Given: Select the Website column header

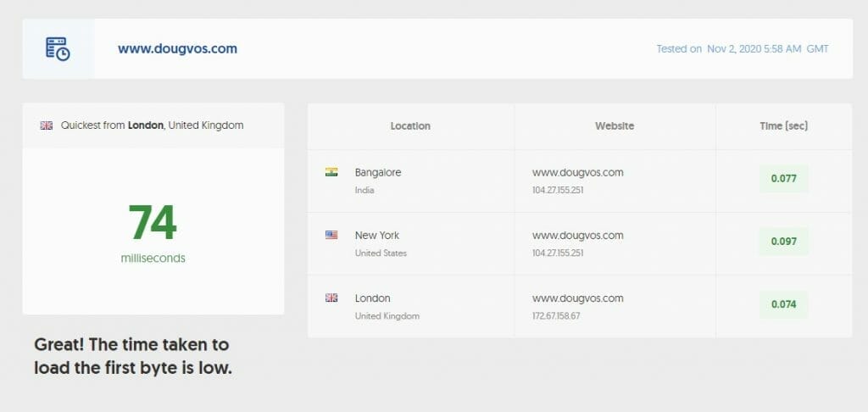Looking at the screenshot, I should 615,126.
